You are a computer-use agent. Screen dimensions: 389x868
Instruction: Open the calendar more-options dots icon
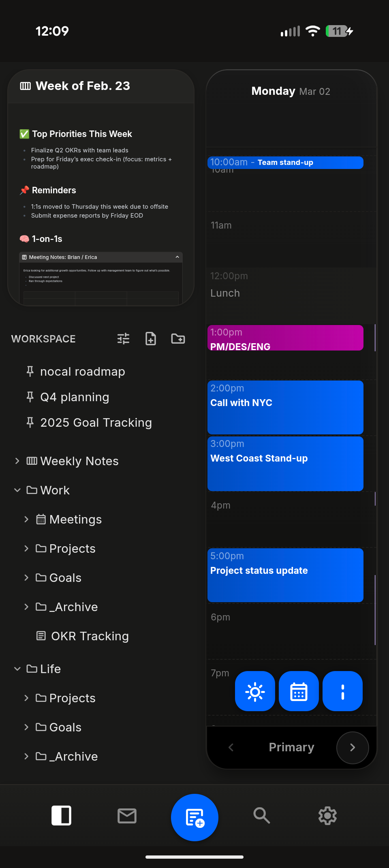click(x=342, y=691)
